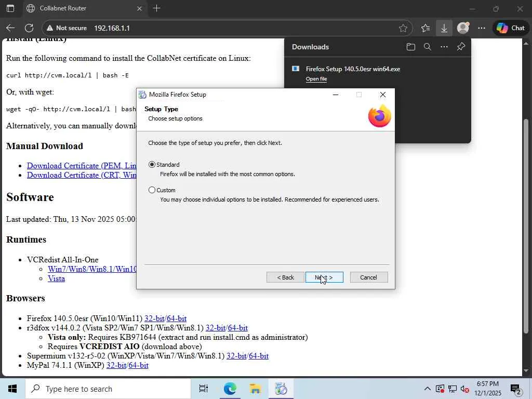Download Supermium v132-r5-02 64-bit

[259, 356]
